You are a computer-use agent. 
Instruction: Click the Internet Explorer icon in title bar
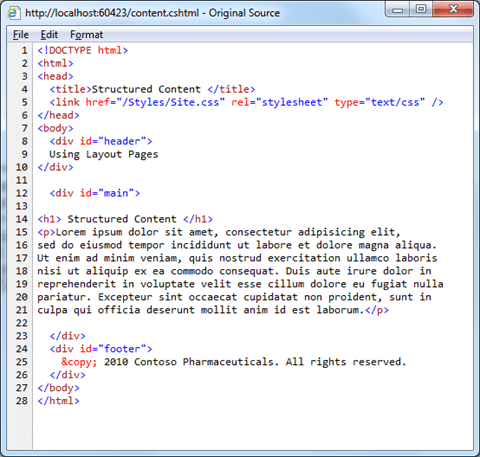[x=13, y=13]
